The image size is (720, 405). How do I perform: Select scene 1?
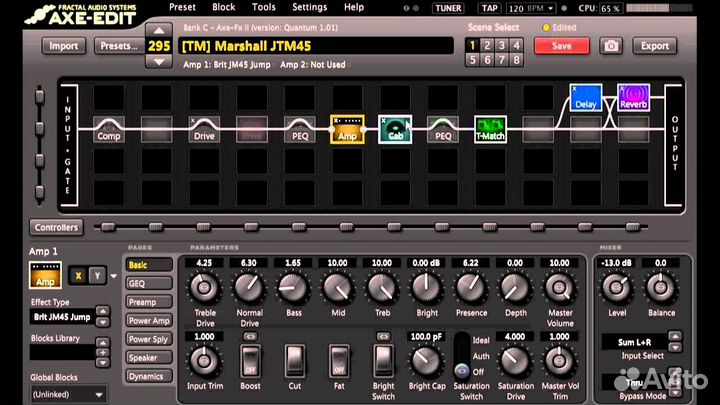472,45
